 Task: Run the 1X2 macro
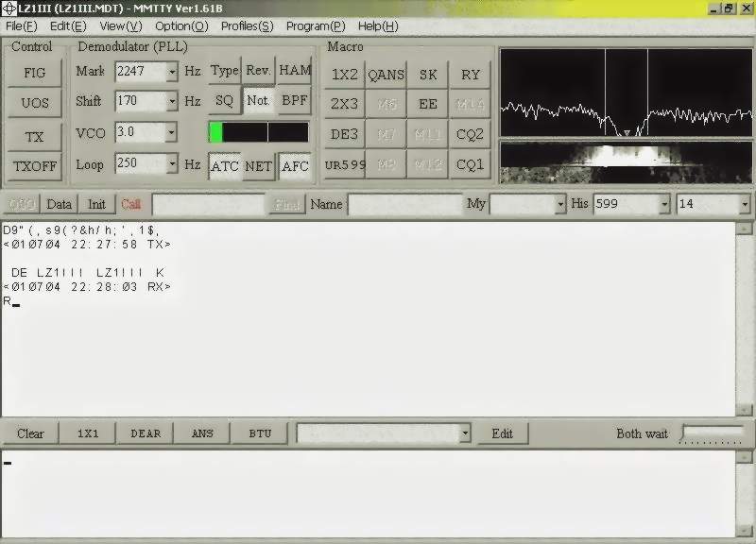[344, 75]
